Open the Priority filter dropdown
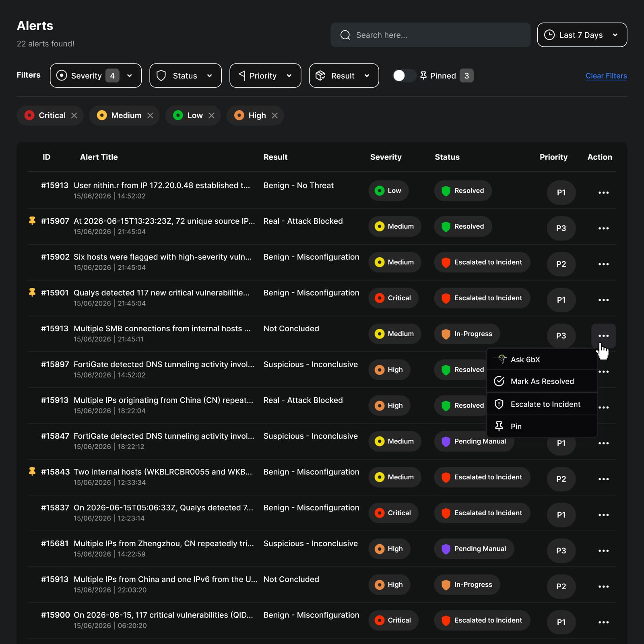 (x=265, y=75)
